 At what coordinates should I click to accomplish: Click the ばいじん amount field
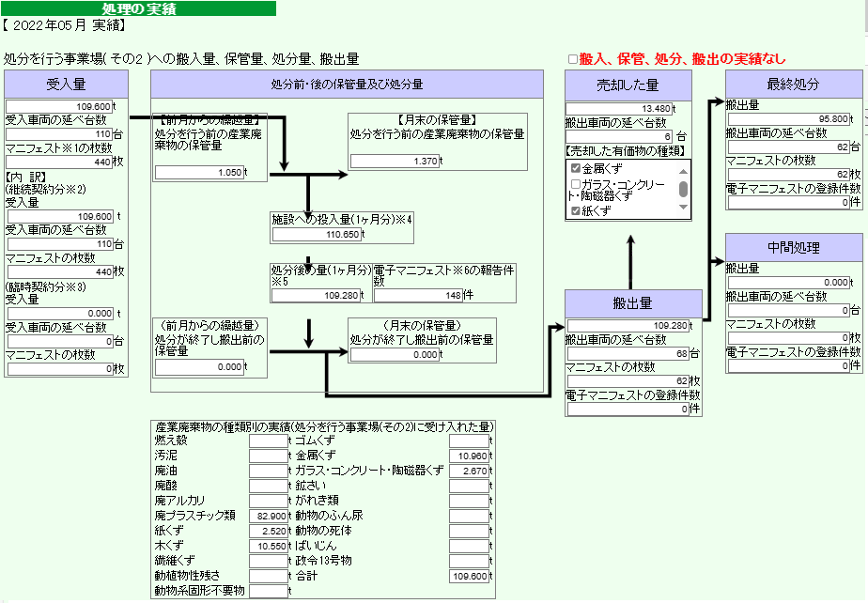tap(469, 546)
